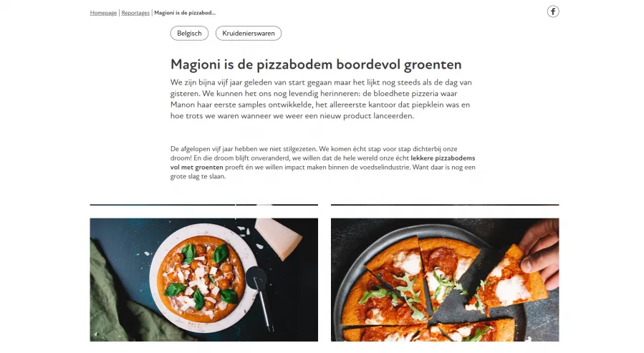Click the current breadcrumb 'Magioni is de pizzabod...'
The height and width of the screenshot is (353, 644).
(185, 13)
